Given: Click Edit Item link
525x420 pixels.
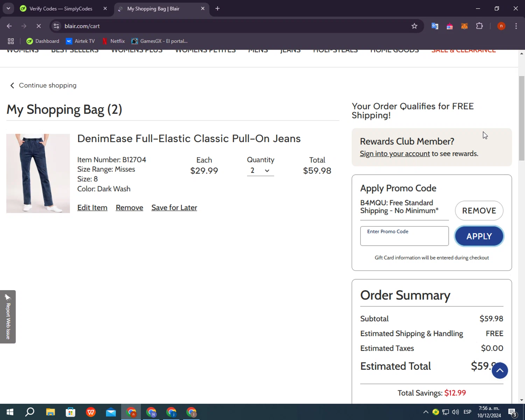Looking at the screenshot, I should pos(92,208).
